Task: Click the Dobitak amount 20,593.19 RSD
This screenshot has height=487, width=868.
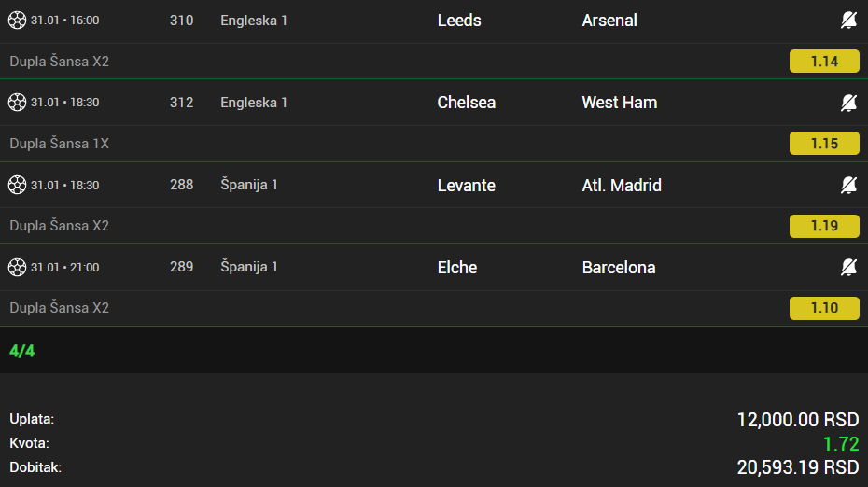Action: point(797,466)
